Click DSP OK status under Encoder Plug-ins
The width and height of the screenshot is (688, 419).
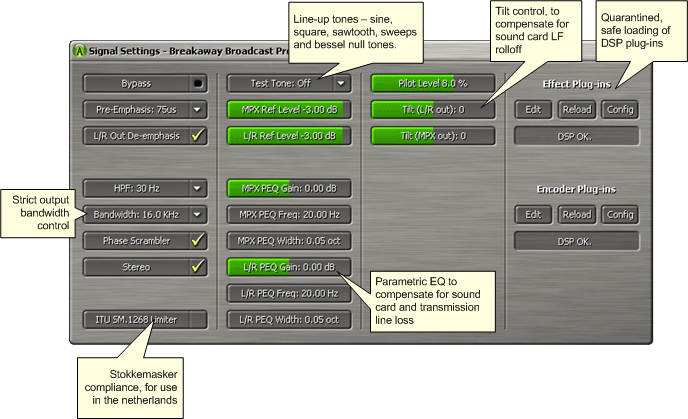[x=577, y=241]
